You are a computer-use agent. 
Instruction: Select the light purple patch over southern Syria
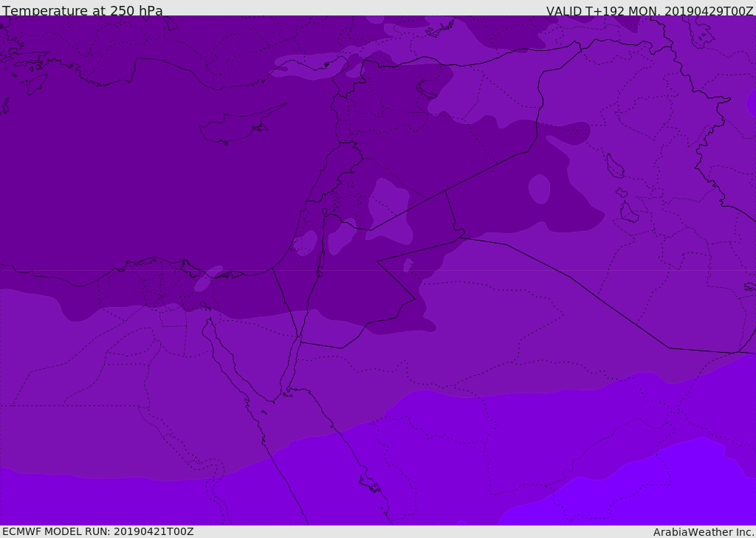(x=389, y=210)
